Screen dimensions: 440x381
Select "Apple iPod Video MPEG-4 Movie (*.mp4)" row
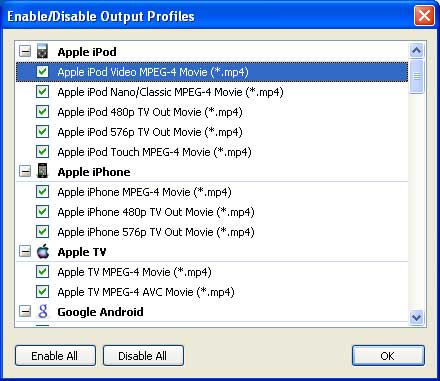tap(212, 72)
